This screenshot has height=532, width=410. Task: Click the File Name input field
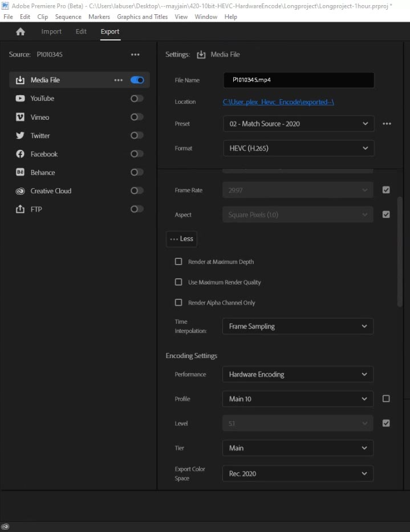(x=299, y=80)
